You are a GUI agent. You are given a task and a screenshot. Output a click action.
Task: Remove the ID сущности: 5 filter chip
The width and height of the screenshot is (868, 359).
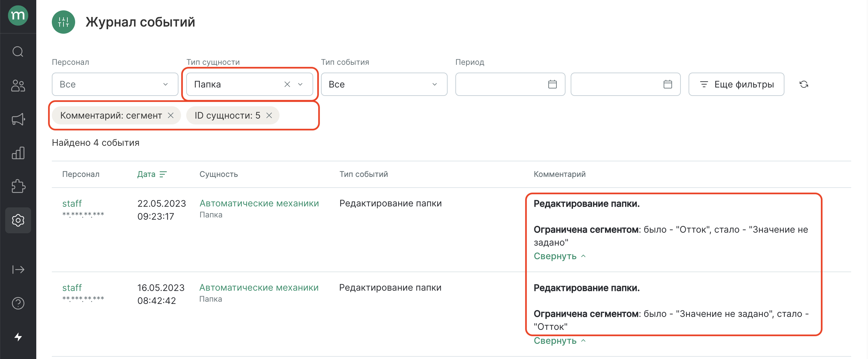pyautogui.click(x=269, y=116)
